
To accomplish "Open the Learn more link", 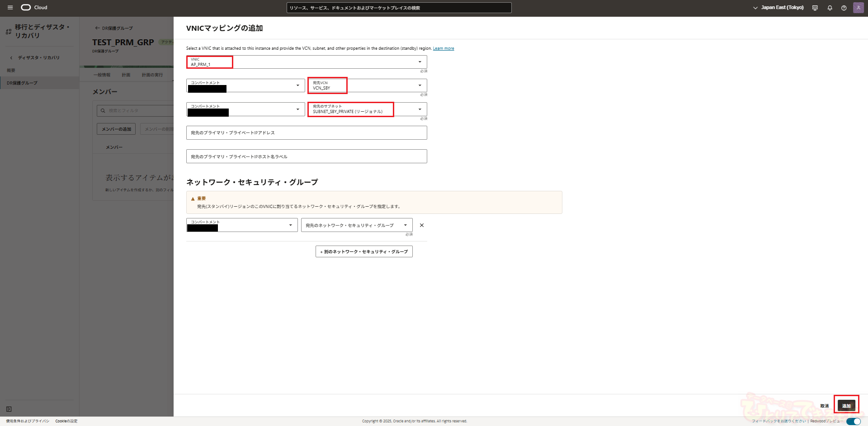I will click(x=443, y=48).
